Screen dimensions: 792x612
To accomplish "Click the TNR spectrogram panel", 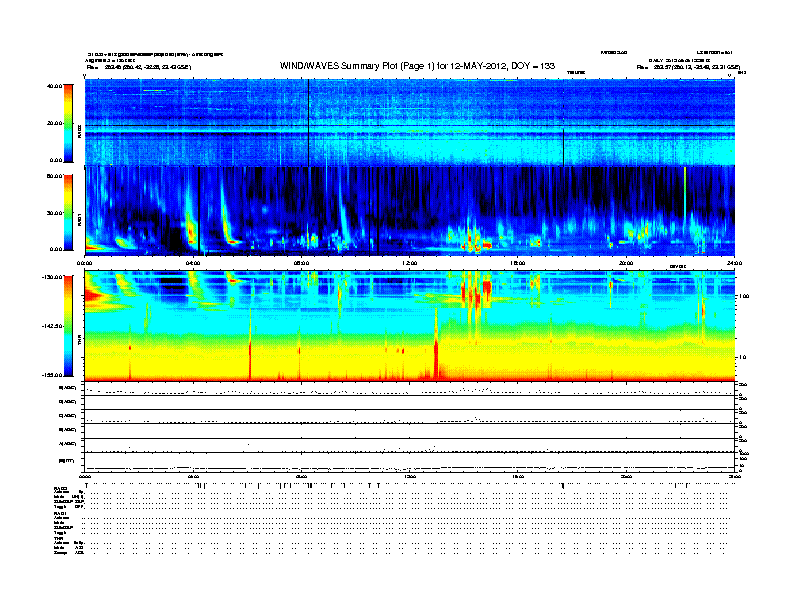I will tap(409, 326).
